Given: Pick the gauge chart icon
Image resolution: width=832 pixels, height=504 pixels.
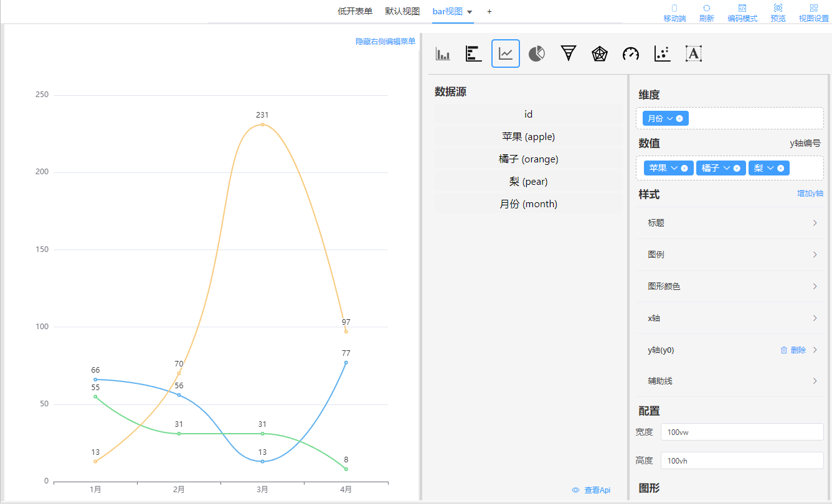Looking at the screenshot, I should [631, 54].
